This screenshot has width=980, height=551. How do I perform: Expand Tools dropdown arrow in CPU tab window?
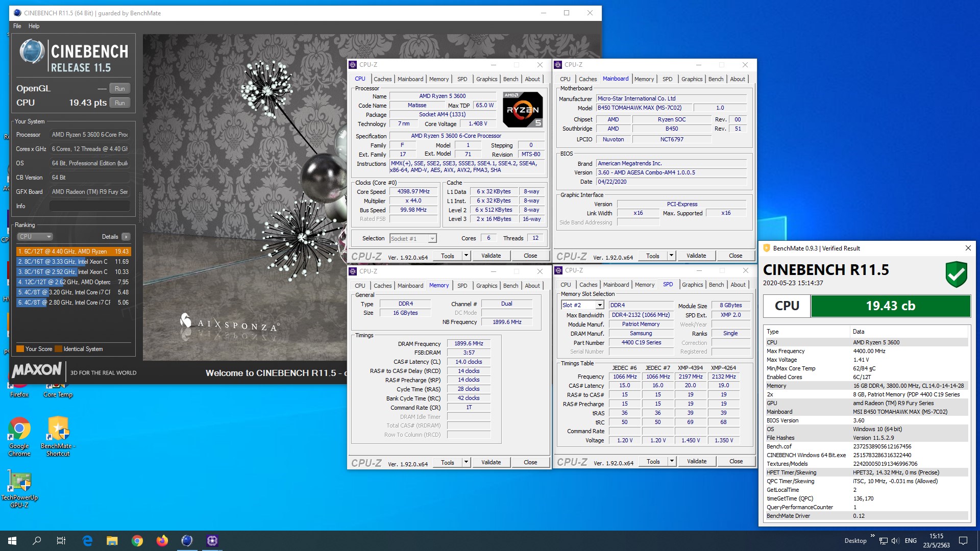(466, 256)
